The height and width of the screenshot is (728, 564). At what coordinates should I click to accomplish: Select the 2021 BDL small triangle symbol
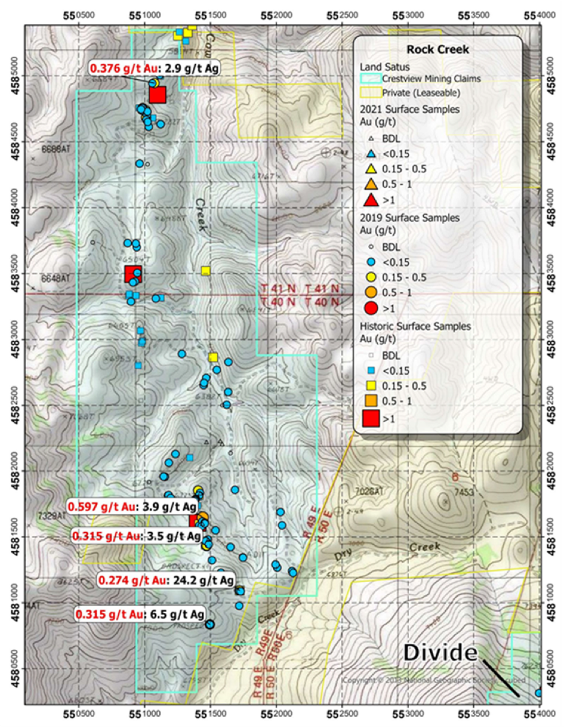[371, 138]
